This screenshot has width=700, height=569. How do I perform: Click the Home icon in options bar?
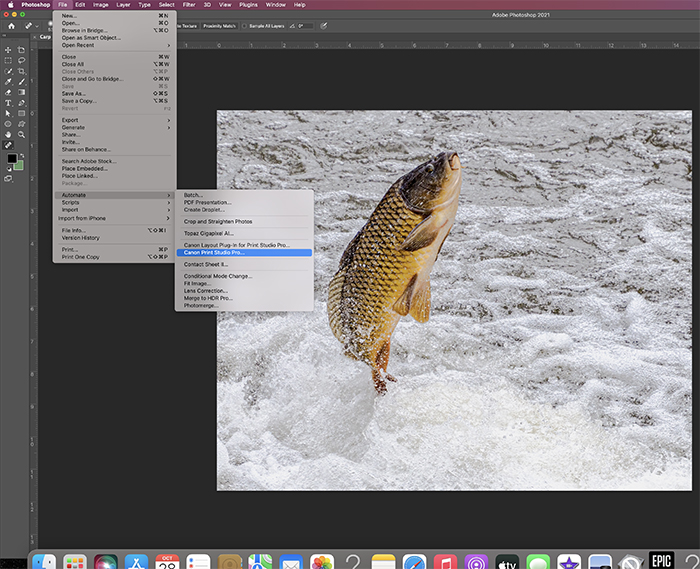click(x=11, y=26)
